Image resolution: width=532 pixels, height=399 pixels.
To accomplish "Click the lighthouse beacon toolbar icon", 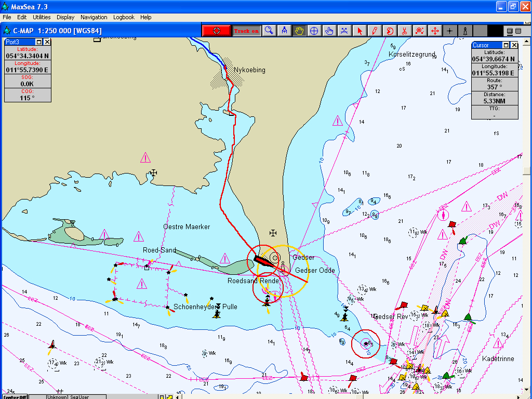I will 465,31.
